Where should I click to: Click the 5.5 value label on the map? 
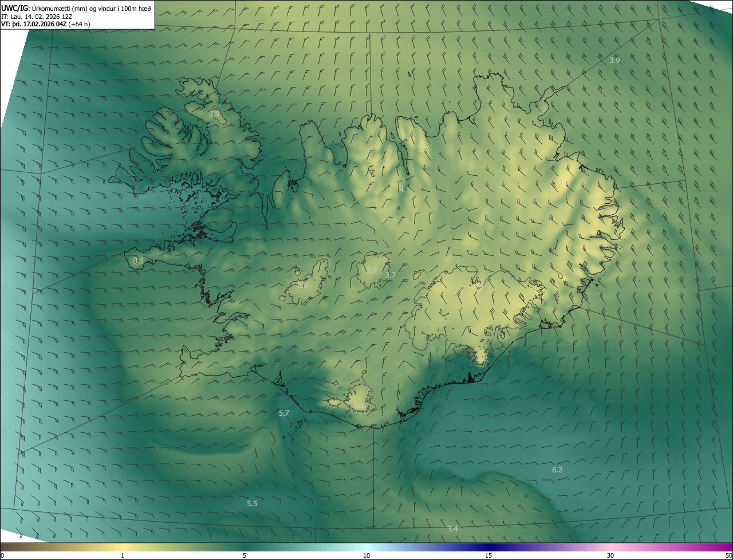pyautogui.click(x=252, y=503)
